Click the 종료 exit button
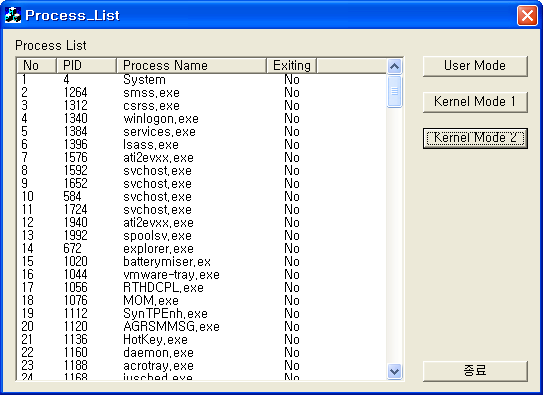Image resolution: width=543 pixels, height=395 pixels. [475, 371]
